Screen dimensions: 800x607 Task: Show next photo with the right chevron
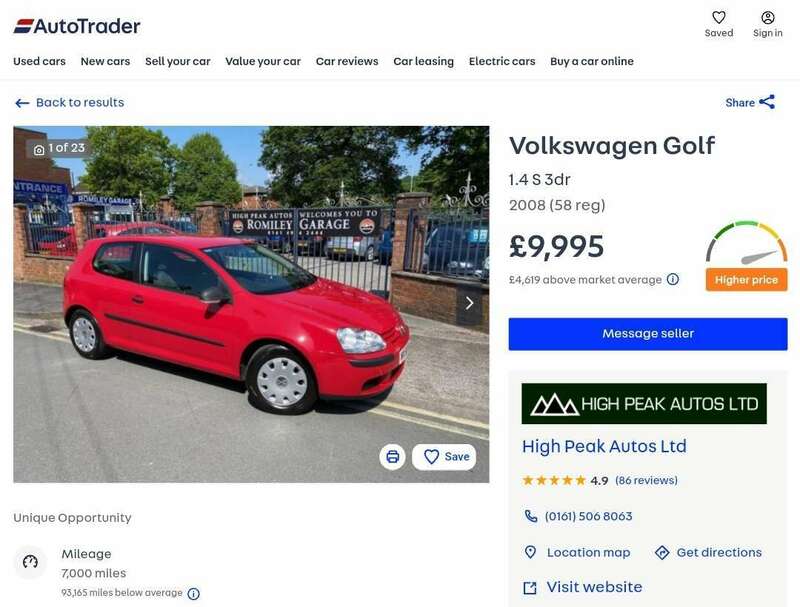469,304
